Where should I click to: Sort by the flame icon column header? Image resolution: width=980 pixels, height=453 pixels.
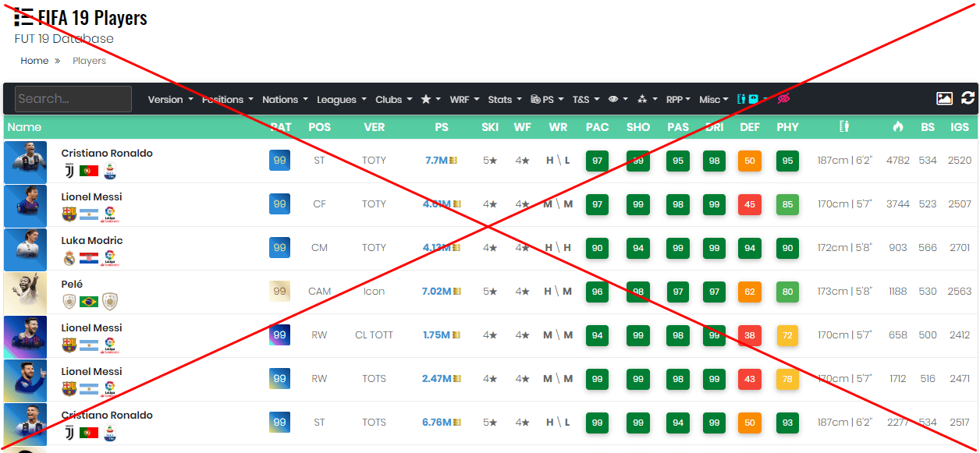tap(897, 126)
